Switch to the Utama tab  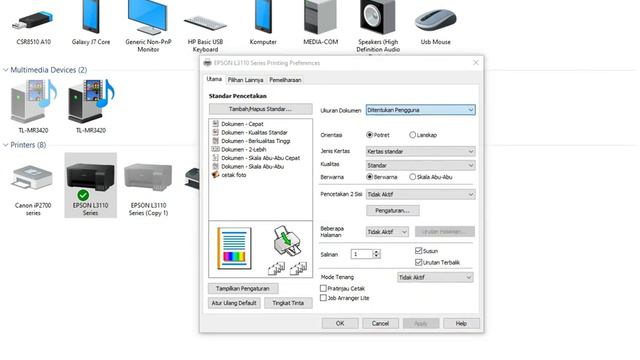(x=214, y=79)
